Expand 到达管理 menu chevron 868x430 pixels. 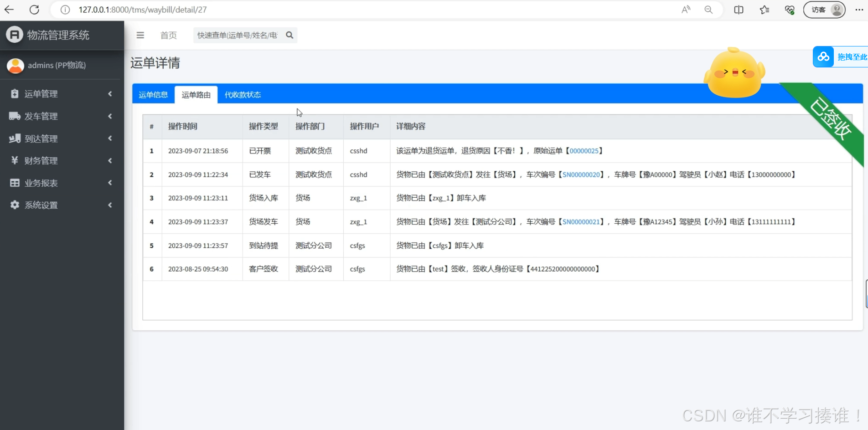point(110,138)
